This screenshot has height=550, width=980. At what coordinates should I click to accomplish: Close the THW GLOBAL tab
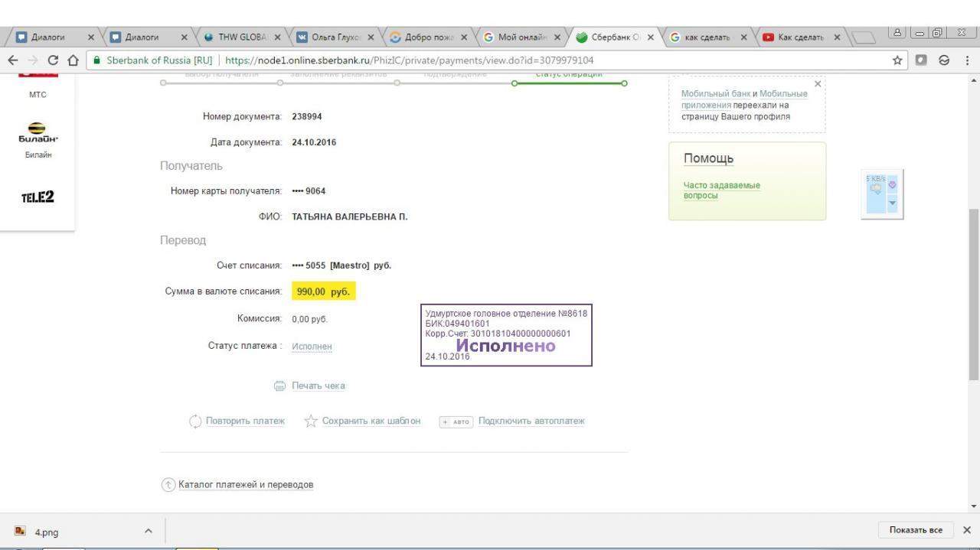tap(277, 37)
